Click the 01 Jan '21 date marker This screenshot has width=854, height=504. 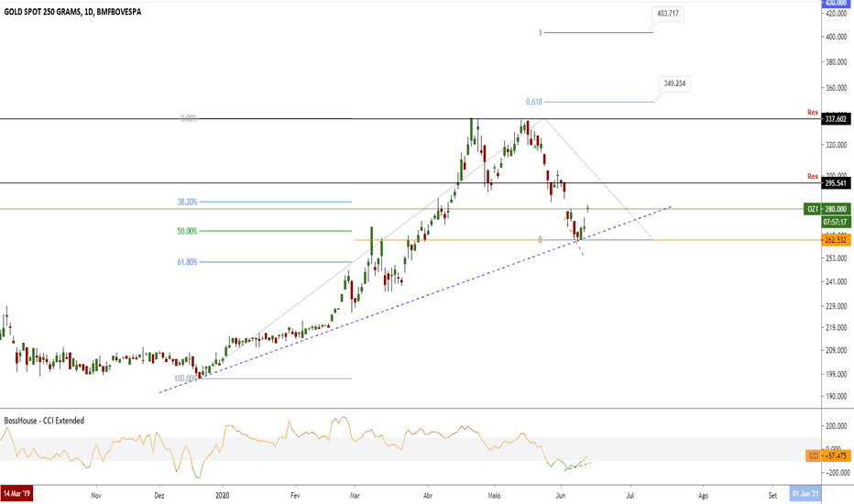coord(805,494)
